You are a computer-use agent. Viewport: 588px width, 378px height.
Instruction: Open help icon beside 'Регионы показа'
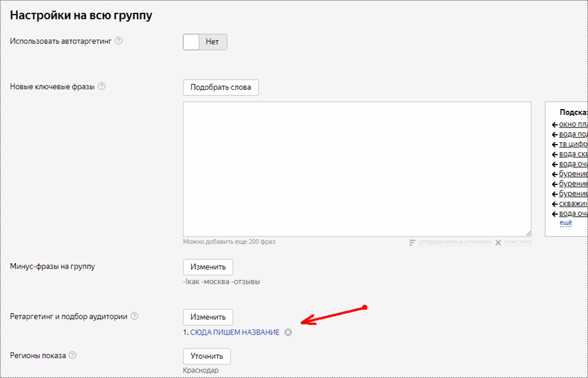pos(73,354)
